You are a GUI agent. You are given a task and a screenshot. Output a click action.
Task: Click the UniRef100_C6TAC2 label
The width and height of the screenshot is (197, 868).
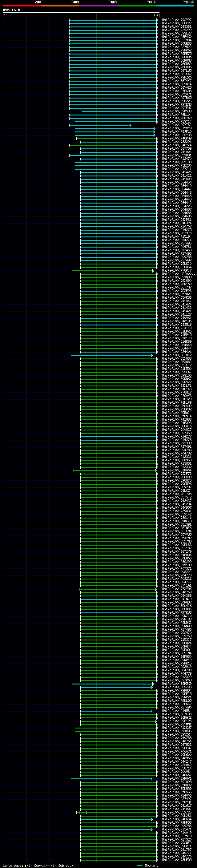[176, 355]
